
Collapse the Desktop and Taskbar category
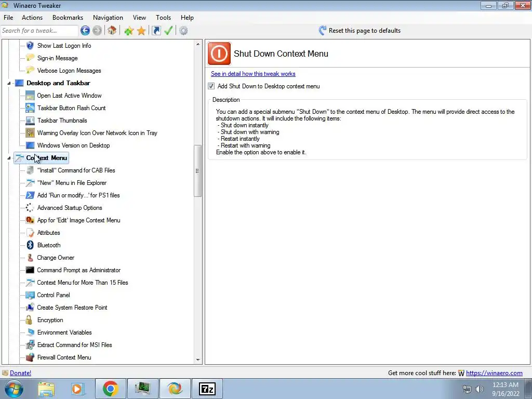click(9, 83)
